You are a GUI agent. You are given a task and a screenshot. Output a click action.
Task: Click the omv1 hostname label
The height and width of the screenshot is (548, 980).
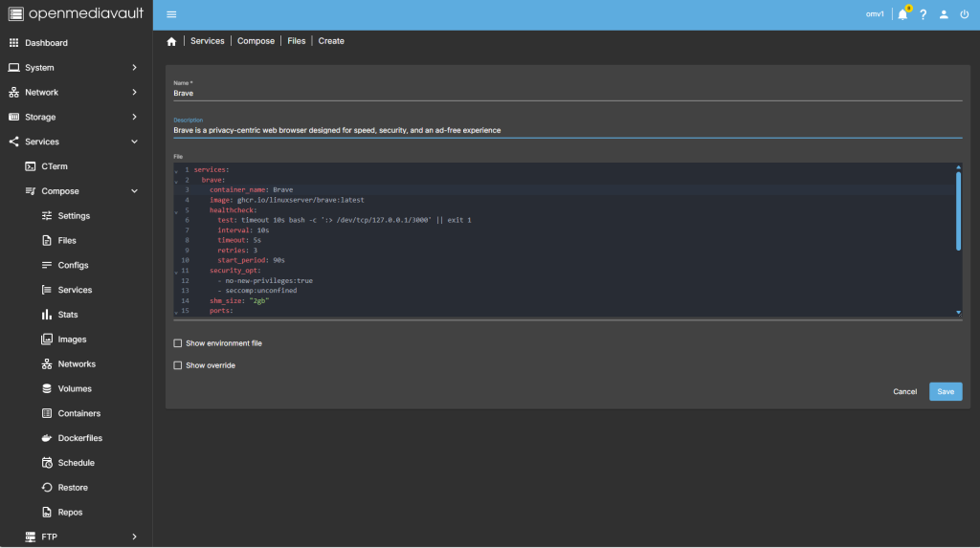875,13
